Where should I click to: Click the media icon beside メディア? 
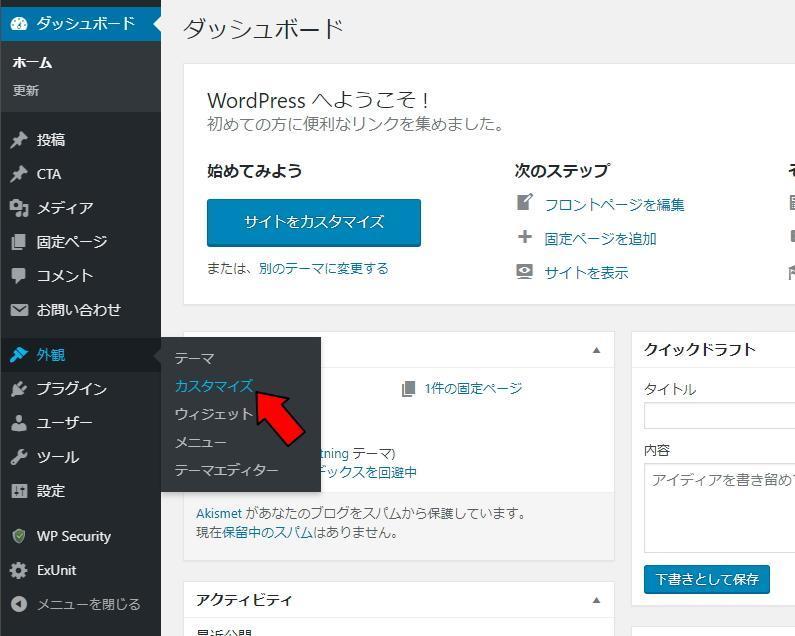coord(19,208)
